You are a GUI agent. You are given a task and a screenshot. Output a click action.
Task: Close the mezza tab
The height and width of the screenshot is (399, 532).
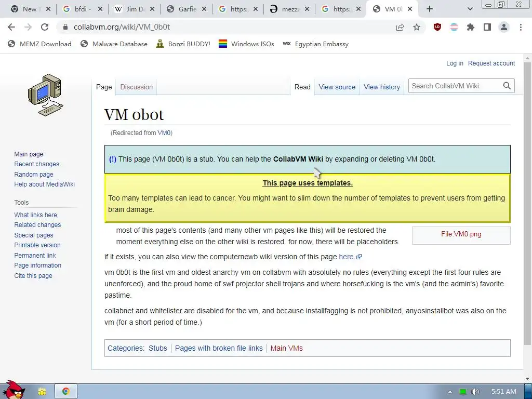click(307, 9)
